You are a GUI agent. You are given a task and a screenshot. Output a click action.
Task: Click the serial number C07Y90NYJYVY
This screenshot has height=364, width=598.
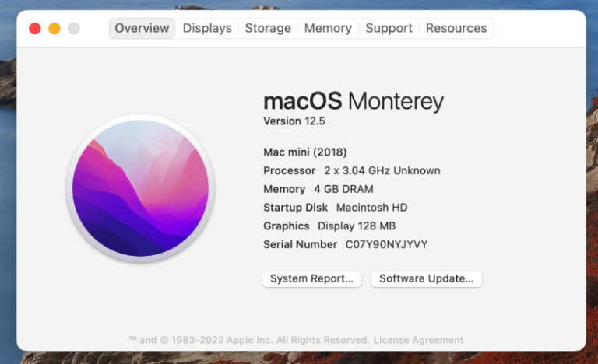(386, 244)
